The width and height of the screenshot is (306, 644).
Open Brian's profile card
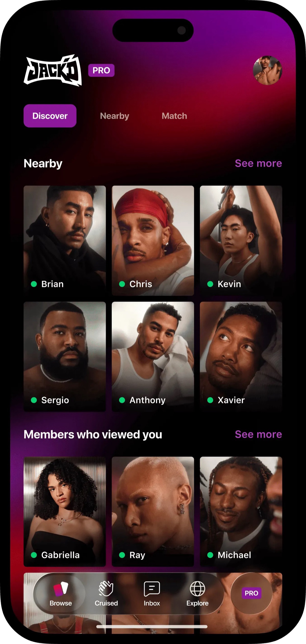[x=65, y=240]
